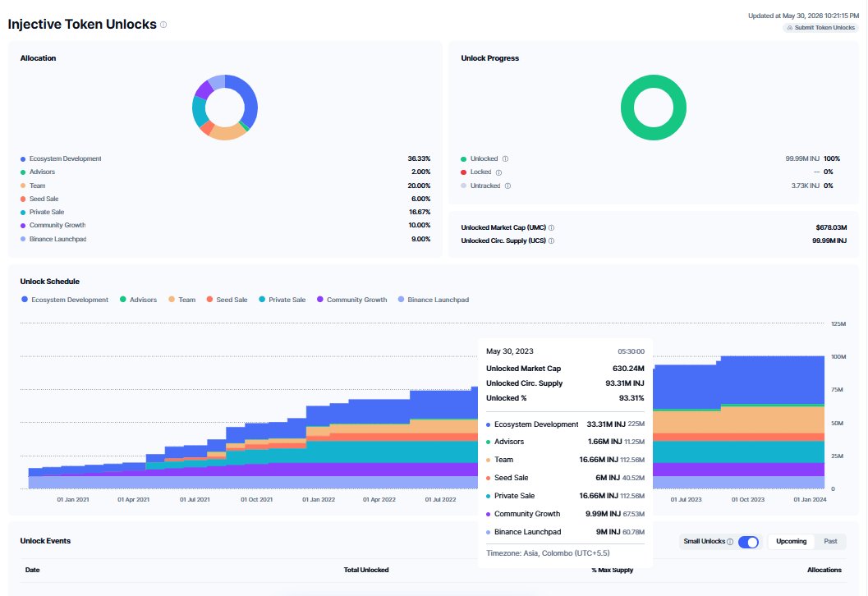
Task: Sort by Date column header in Unlock Events
Action: pos(33,570)
